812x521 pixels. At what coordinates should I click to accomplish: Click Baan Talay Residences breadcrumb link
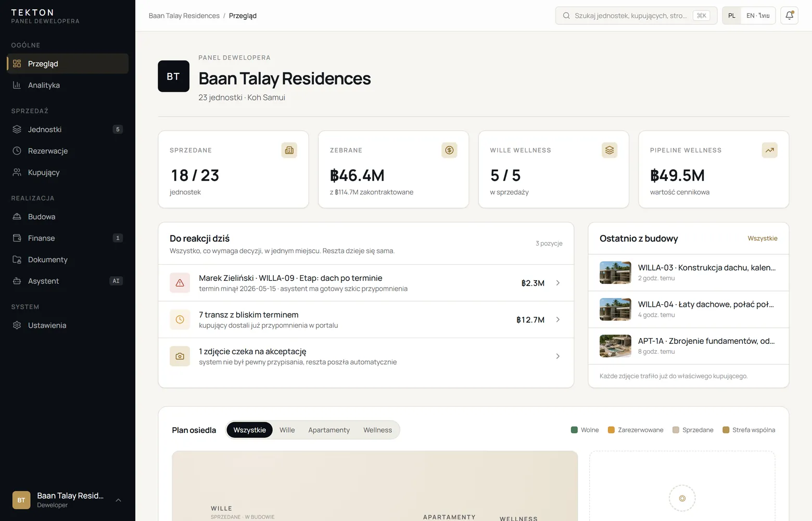[x=184, y=16]
